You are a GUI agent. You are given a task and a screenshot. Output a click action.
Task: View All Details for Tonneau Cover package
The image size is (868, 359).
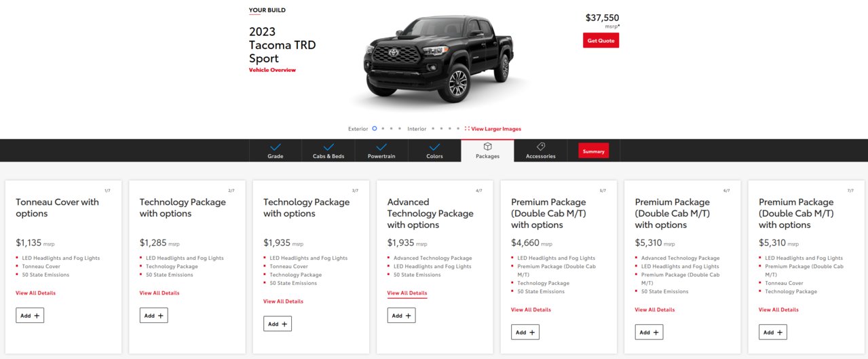coord(35,293)
